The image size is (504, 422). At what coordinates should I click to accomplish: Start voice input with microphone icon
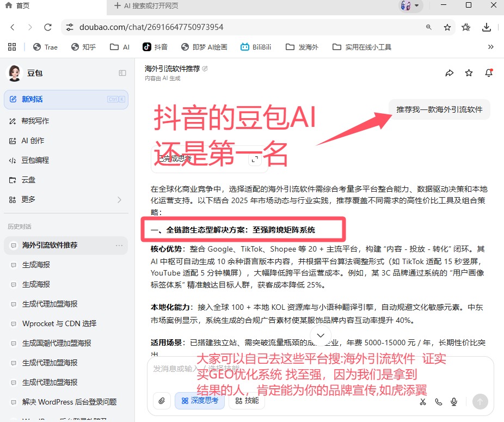click(x=454, y=402)
